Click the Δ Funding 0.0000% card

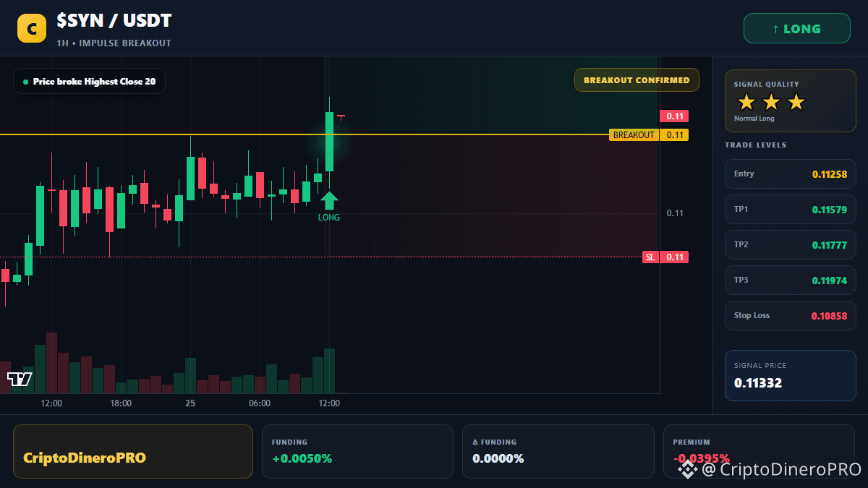pyautogui.click(x=558, y=451)
